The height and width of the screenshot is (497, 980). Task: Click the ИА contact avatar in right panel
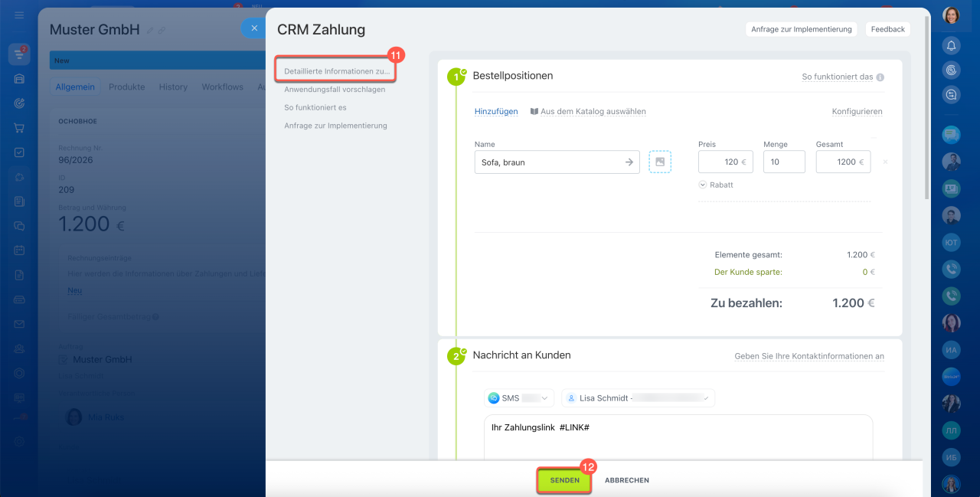[952, 350]
